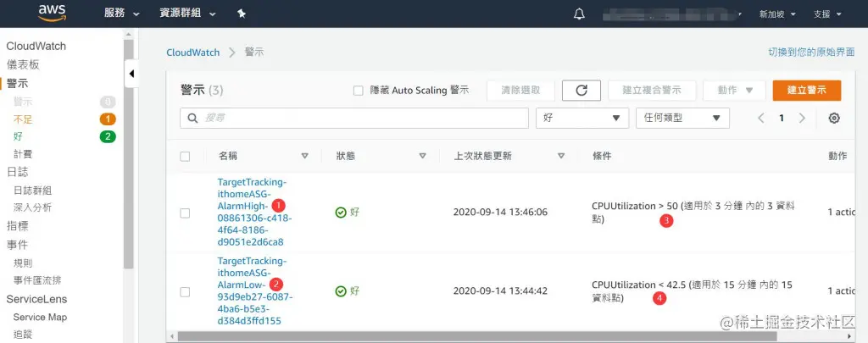The image size is (868, 343).
Task: Click OK status icon for AlarmHigh
Action: pyautogui.click(x=341, y=213)
